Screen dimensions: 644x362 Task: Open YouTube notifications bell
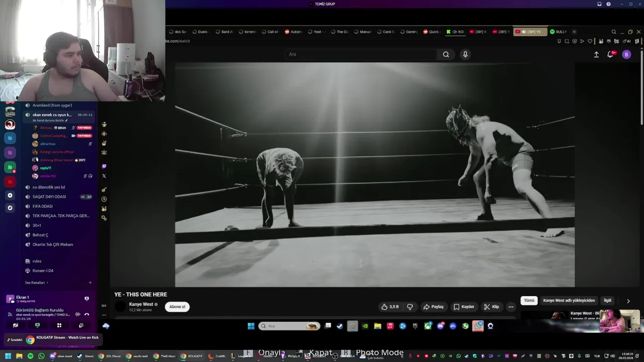(x=611, y=54)
